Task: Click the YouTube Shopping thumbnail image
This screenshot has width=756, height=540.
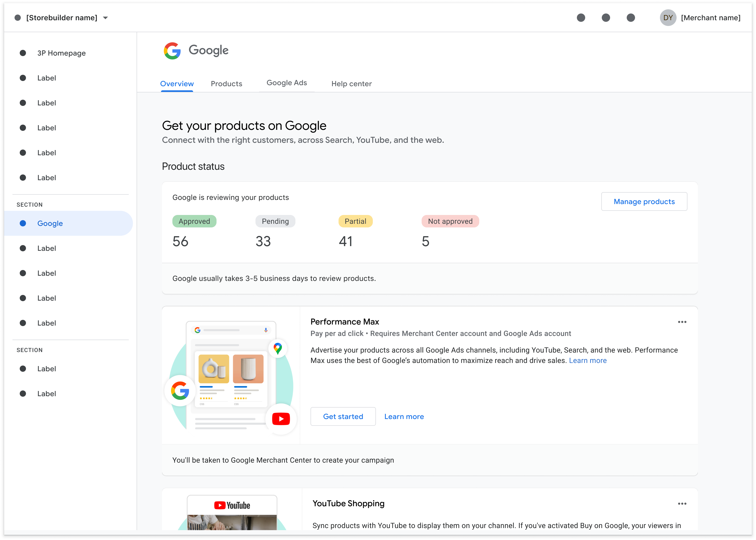Action: [x=232, y=514]
